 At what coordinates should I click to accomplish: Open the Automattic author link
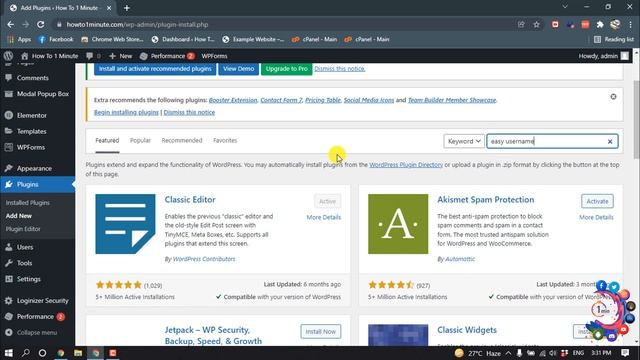point(460,259)
